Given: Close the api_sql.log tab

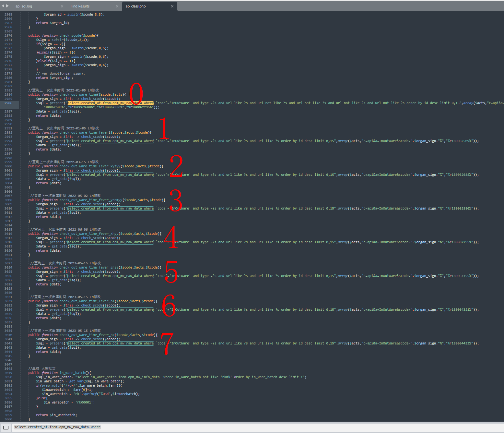Looking at the screenshot, I should 62,6.
